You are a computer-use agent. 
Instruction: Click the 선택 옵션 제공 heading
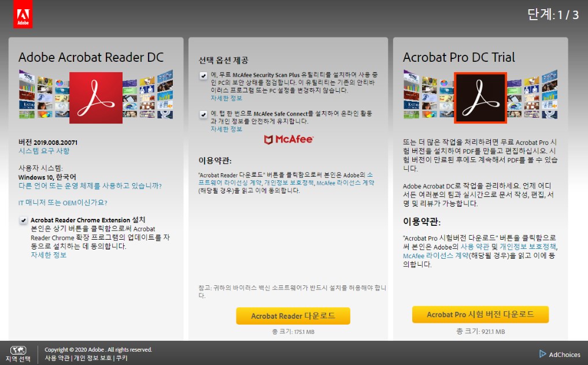point(223,60)
